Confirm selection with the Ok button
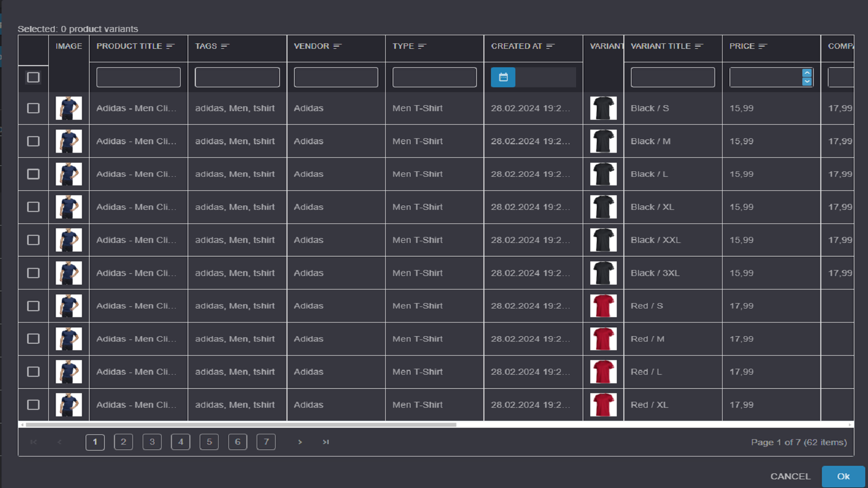 (x=843, y=476)
